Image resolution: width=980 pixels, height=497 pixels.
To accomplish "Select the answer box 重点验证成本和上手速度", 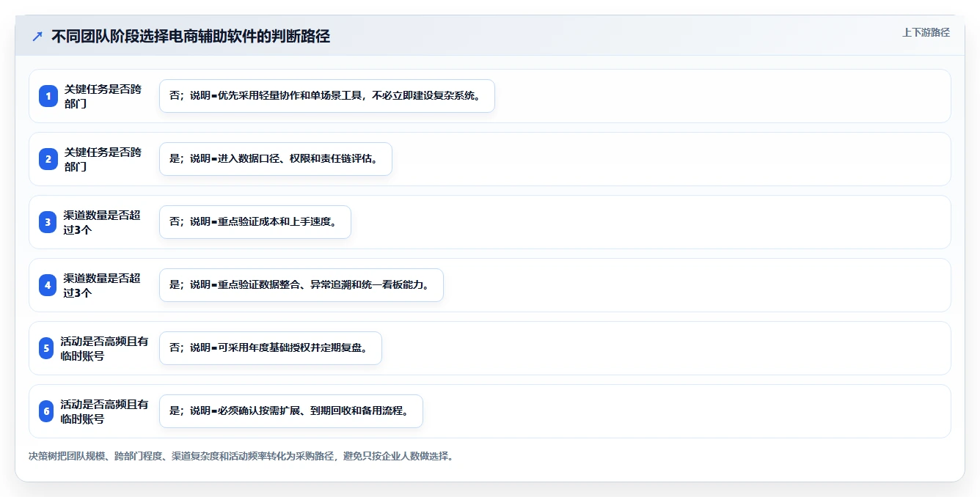I will coord(255,222).
